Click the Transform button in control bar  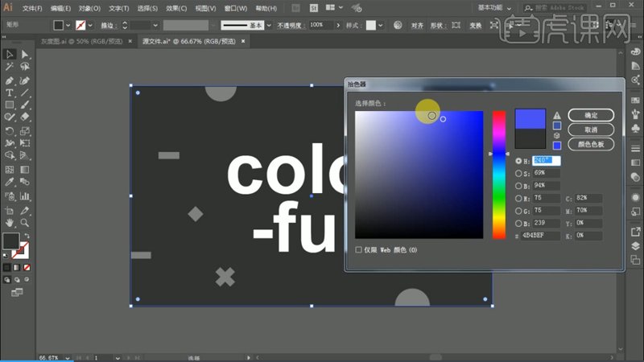tap(475, 26)
